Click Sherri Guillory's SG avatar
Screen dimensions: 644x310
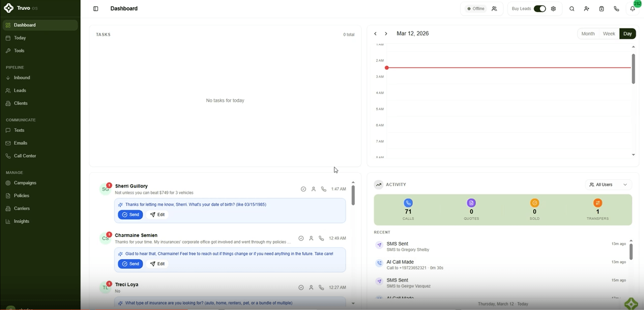(x=105, y=189)
